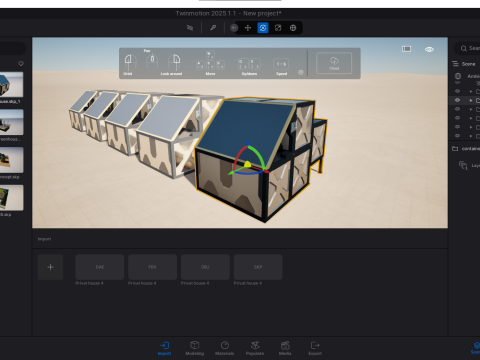Switch to the Populate tab

click(x=255, y=348)
